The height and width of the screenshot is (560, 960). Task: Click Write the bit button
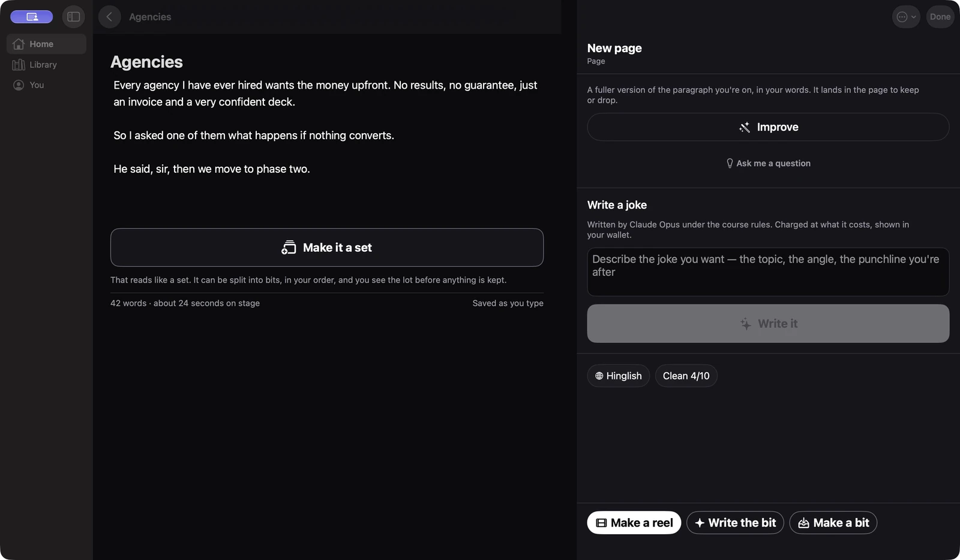pos(735,523)
